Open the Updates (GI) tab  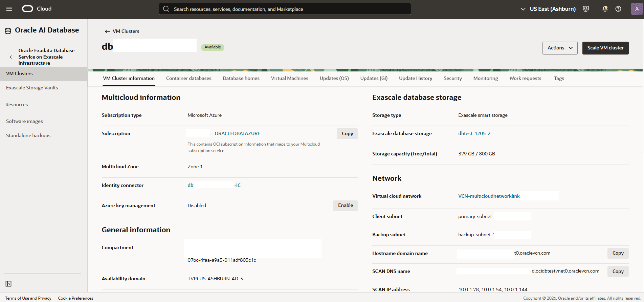(374, 78)
